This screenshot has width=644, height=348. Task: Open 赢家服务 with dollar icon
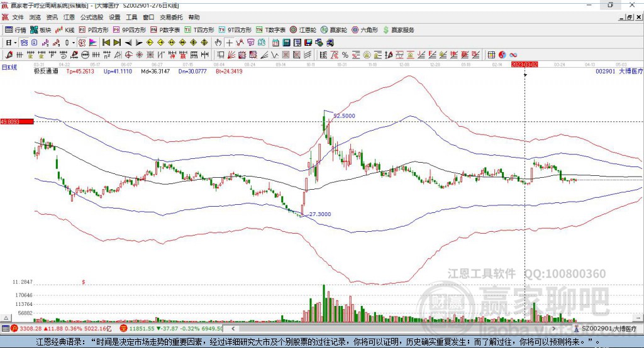[x=398, y=30]
